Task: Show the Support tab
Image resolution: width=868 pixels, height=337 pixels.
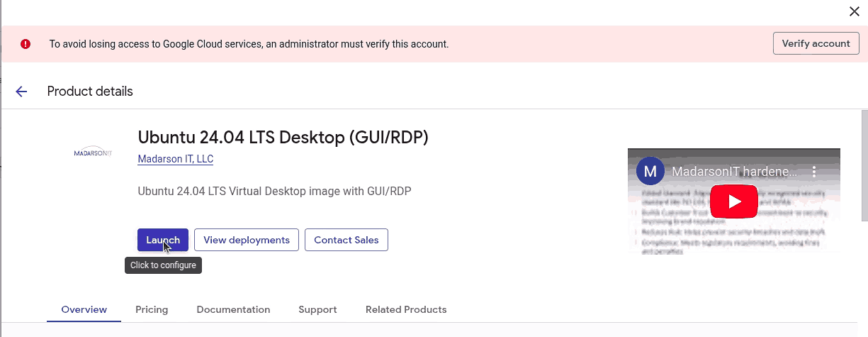Action: pos(317,309)
